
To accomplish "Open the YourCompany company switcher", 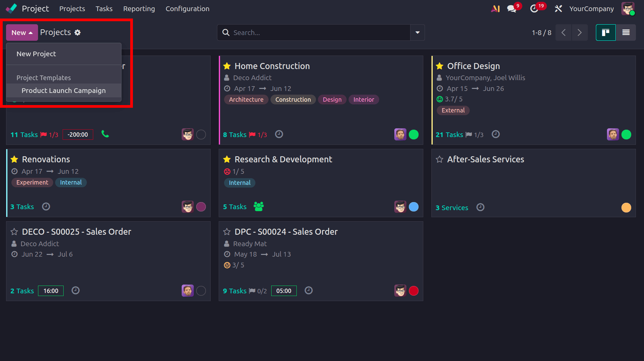I will [x=592, y=9].
